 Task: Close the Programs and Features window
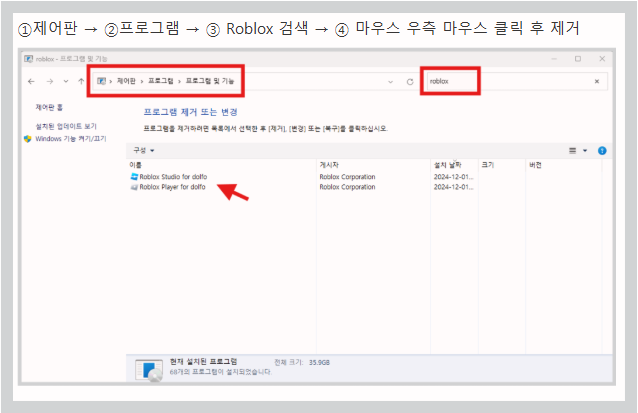pyautogui.click(x=602, y=59)
